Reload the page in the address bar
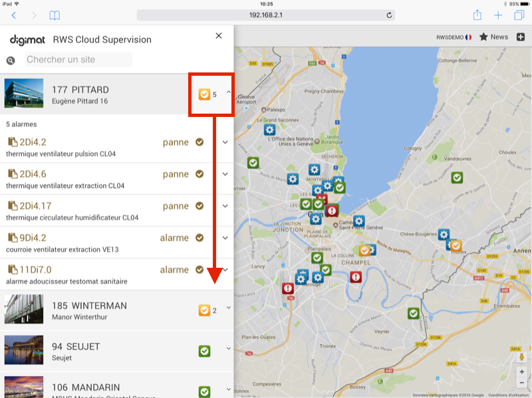Viewport: 532px width, 398px height. point(389,15)
